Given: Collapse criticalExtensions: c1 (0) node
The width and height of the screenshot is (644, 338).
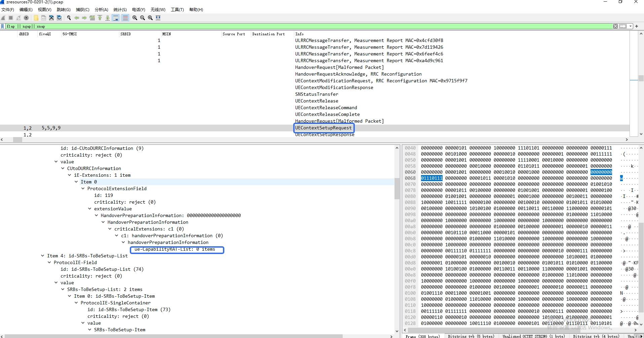Looking at the screenshot, I should (110, 229).
